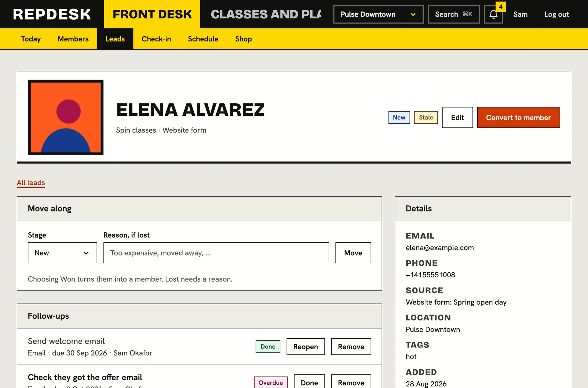The image size is (588, 388).
Task: Click Elena Alvarez's avatar image
Action: click(66, 117)
